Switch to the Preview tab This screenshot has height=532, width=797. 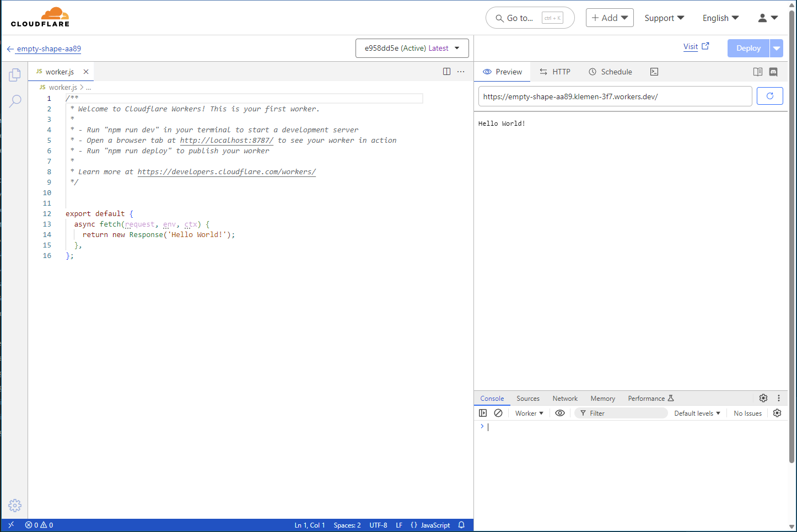(x=502, y=72)
